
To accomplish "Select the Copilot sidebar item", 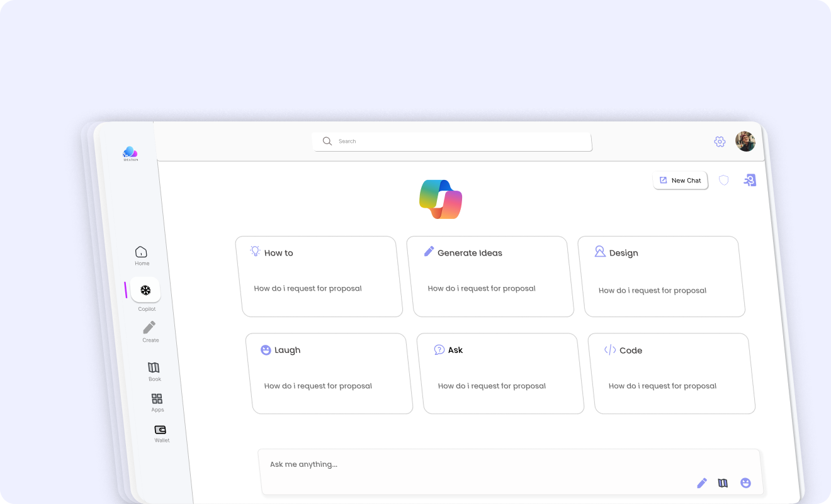I will click(145, 290).
